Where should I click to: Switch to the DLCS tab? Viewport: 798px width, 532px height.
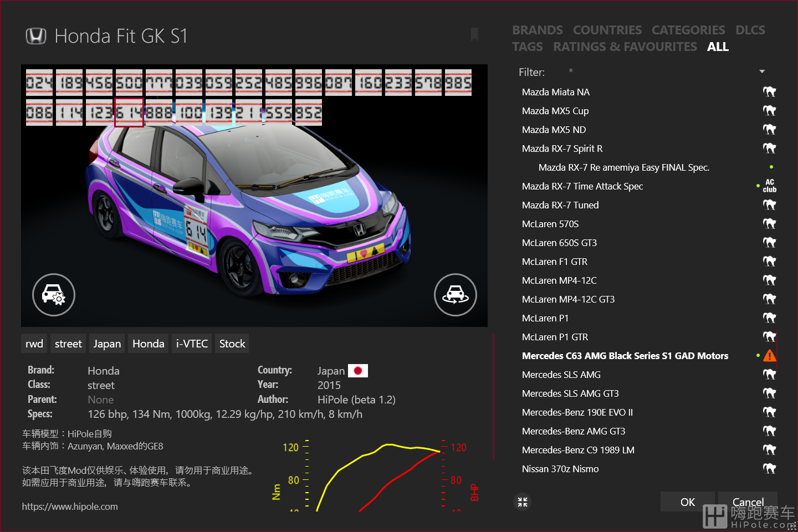[x=750, y=30]
